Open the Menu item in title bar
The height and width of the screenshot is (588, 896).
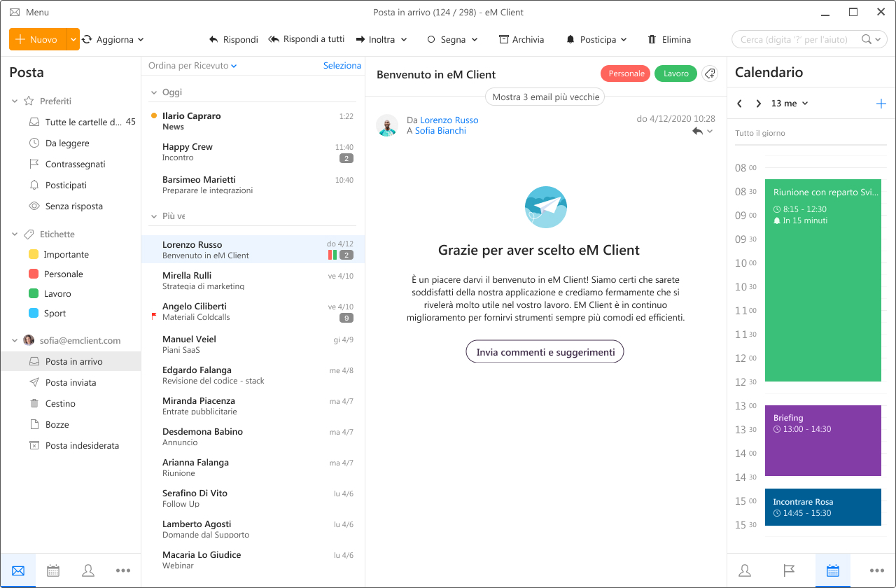click(x=29, y=13)
